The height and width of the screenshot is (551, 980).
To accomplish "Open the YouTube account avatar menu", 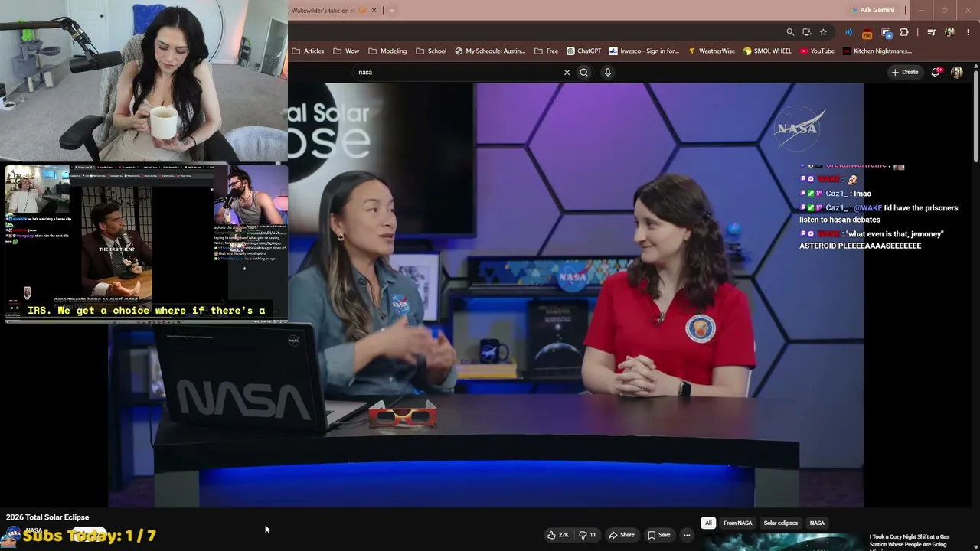I will (957, 72).
